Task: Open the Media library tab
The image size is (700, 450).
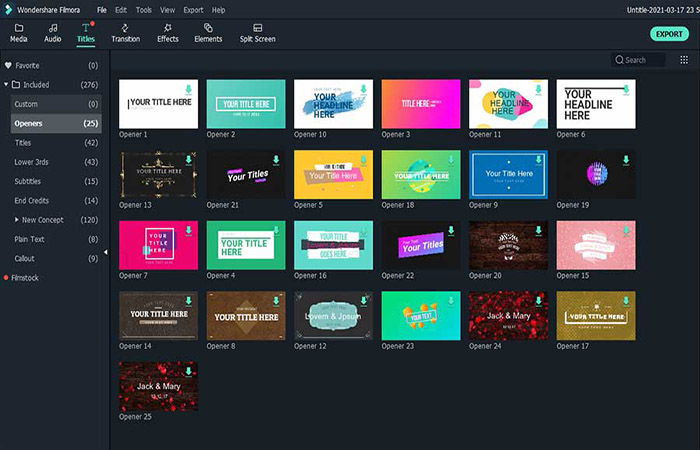Action: [19, 33]
